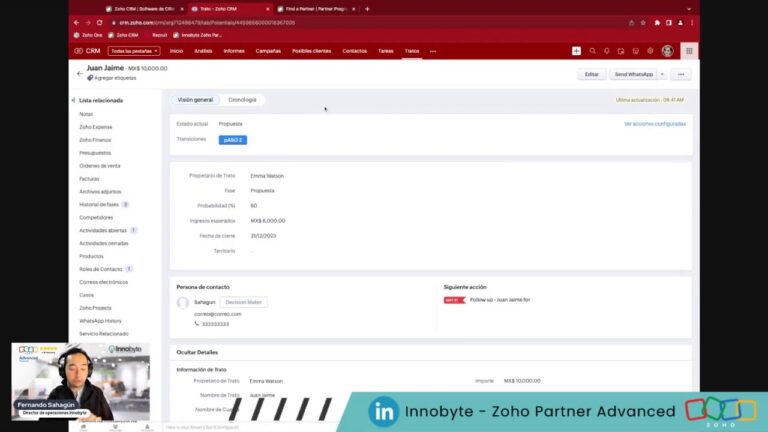Open Historial de fases in related list
This screenshot has width=768, height=432.
tap(99, 204)
